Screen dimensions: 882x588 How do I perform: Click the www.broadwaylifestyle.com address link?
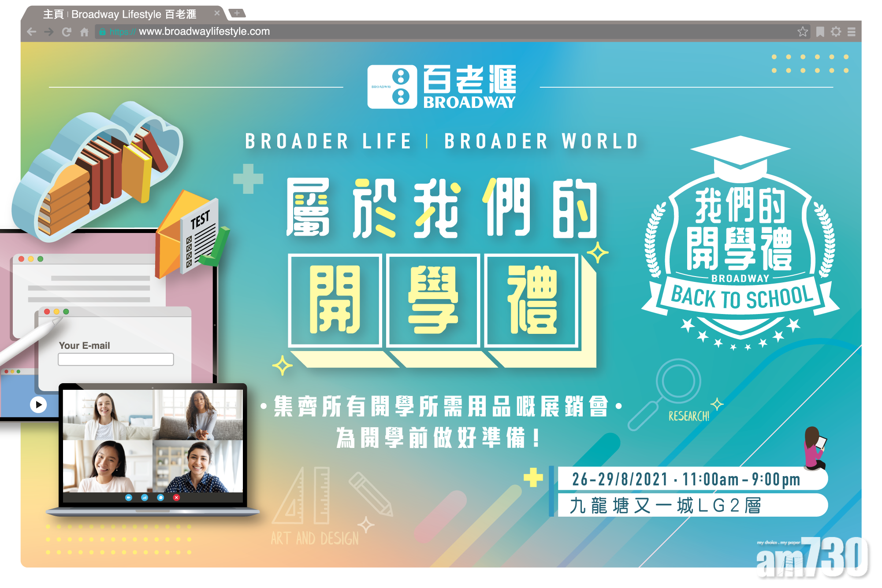tap(204, 31)
